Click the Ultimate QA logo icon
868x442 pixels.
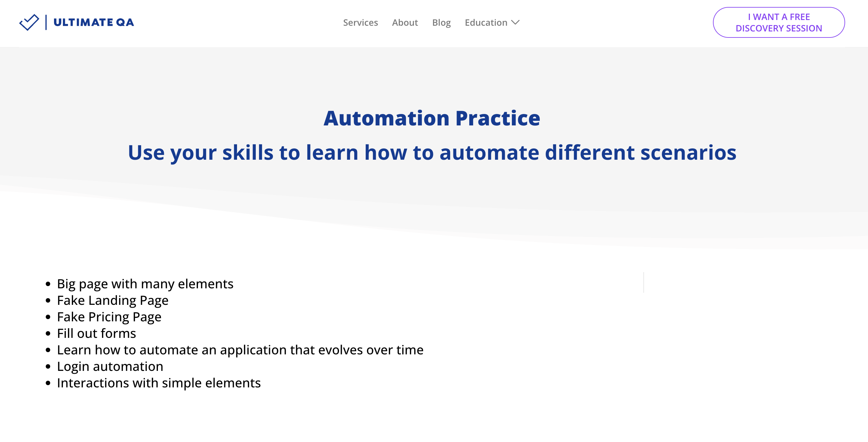(28, 23)
